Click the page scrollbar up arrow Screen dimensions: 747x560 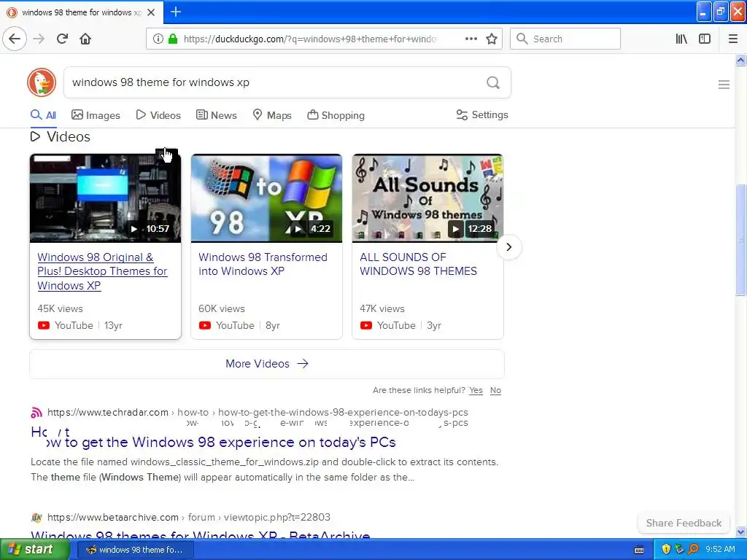click(740, 60)
